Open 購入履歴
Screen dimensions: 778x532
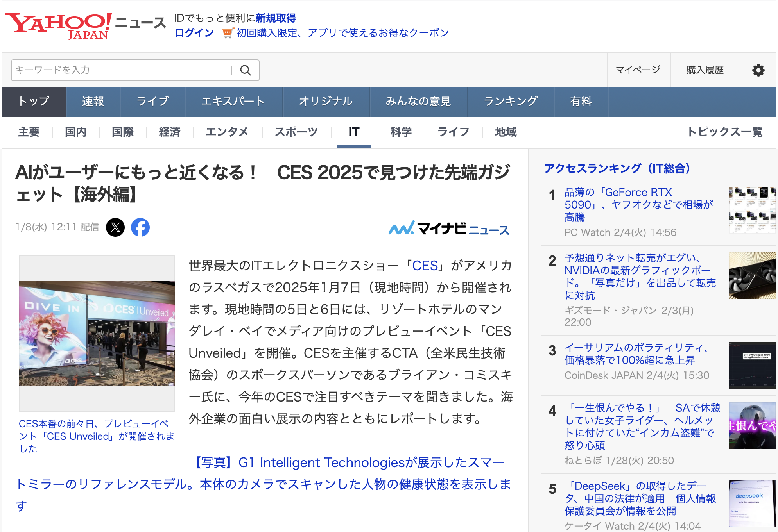[x=705, y=70]
